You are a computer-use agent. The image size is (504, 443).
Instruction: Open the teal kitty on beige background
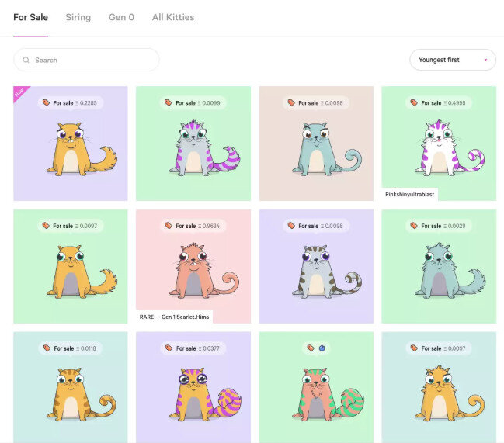(316, 144)
